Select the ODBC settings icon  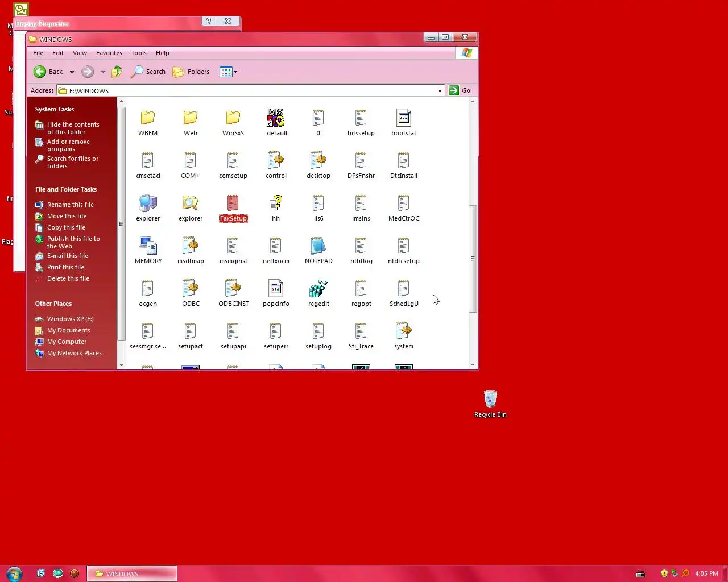click(191, 288)
